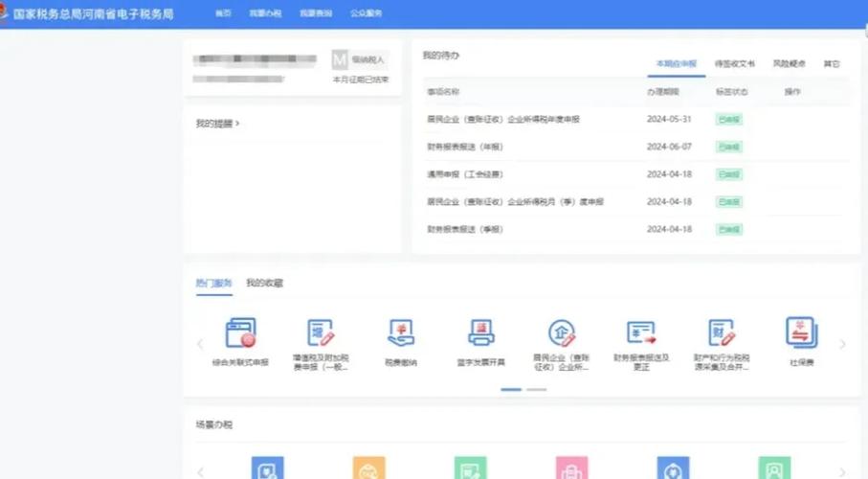Open 我要办税 navigation menu
Viewport: 868px width, 479px height.
pos(265,12)
